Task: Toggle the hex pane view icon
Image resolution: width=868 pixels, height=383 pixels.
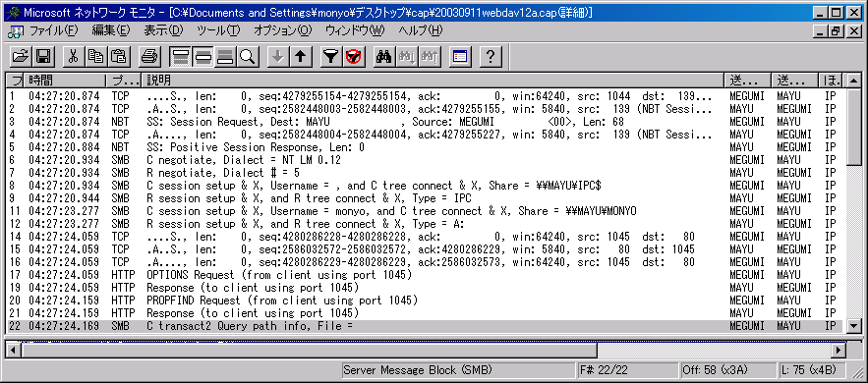Action: pos(225,56)
